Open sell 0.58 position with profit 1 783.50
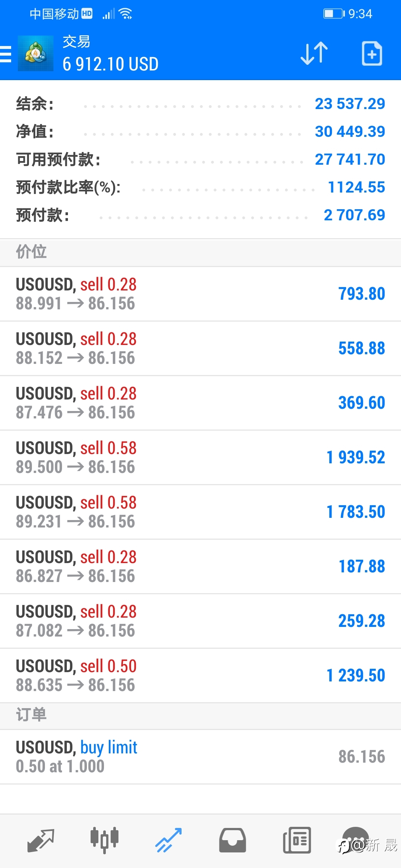The image size is (401, 868). (x=200, y=512)
